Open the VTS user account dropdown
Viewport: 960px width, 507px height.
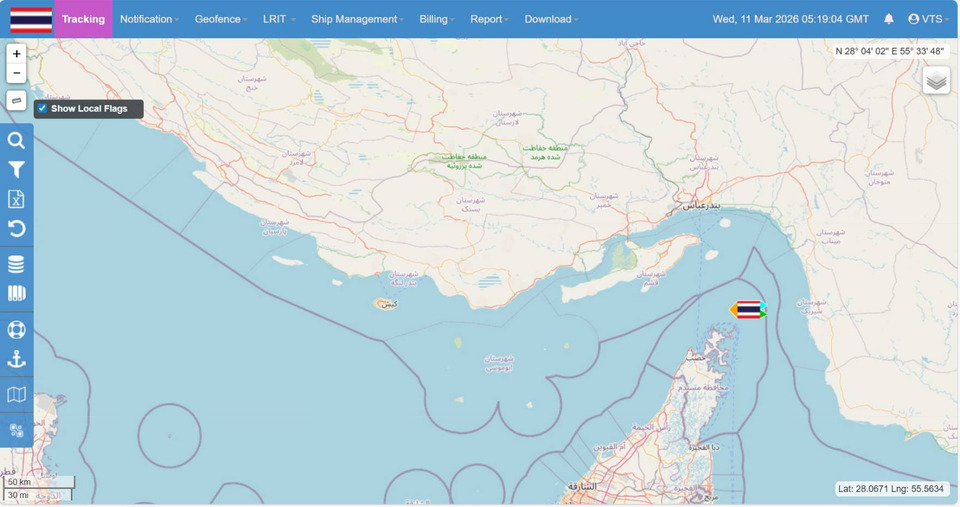(929, 19)
